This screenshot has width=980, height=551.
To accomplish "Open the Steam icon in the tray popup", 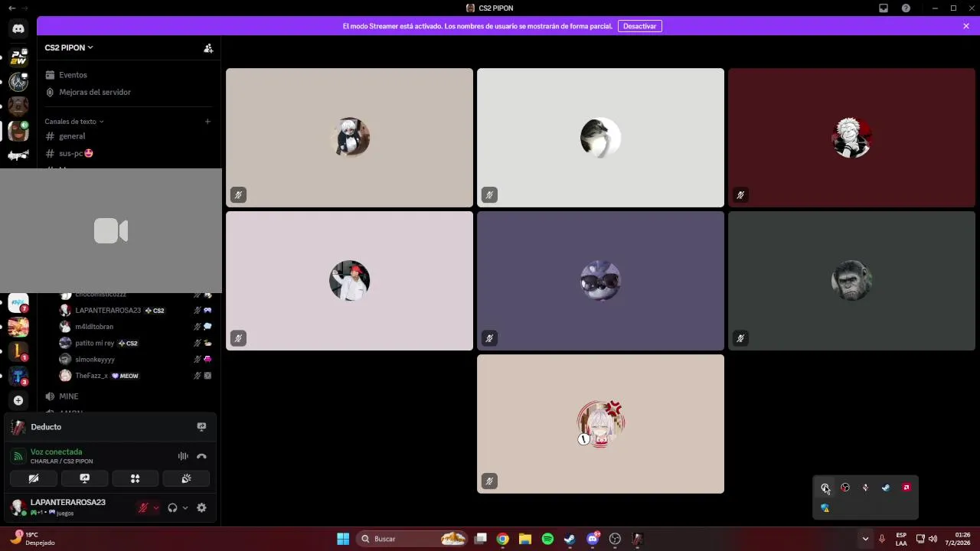I will pos(886,487).
